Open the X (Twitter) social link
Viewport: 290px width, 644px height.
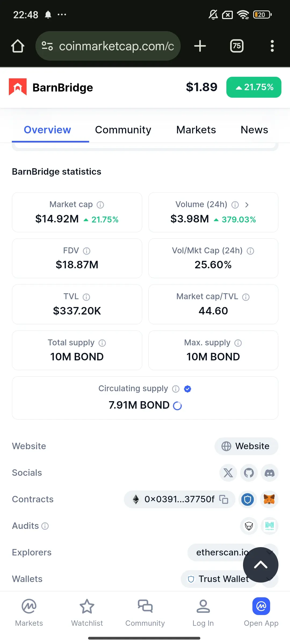228,473
